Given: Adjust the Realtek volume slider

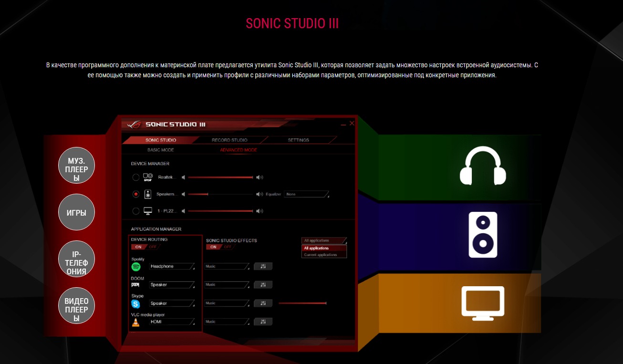Looking at the screenshot, I should click(x=220, y=177).
